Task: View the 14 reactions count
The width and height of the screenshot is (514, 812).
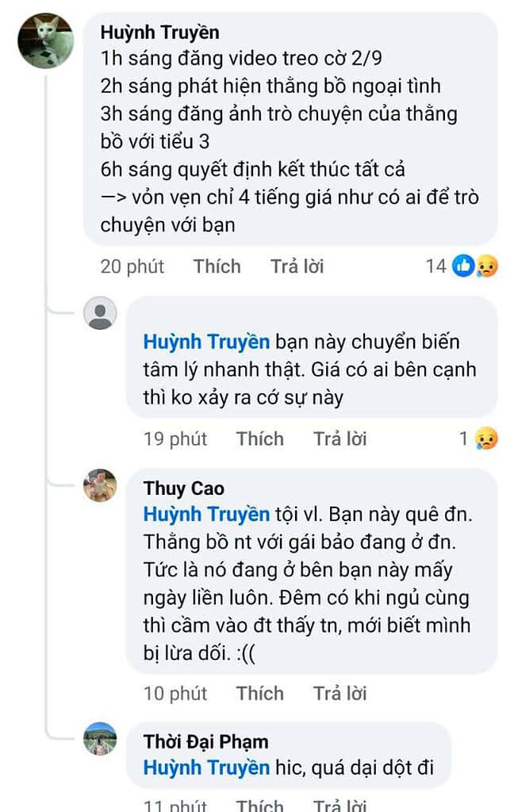Action: [x=436, y=266]
